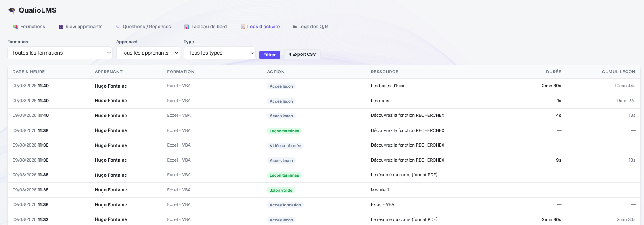Click the Type filter label
This screenshot has height=225, width=644.
tap(189, 42)
